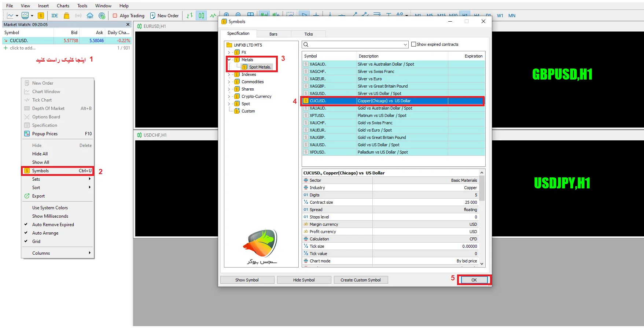Toggle Grid option in context menu
Viewport: 644px width, 328px height.
pos(36,242)
